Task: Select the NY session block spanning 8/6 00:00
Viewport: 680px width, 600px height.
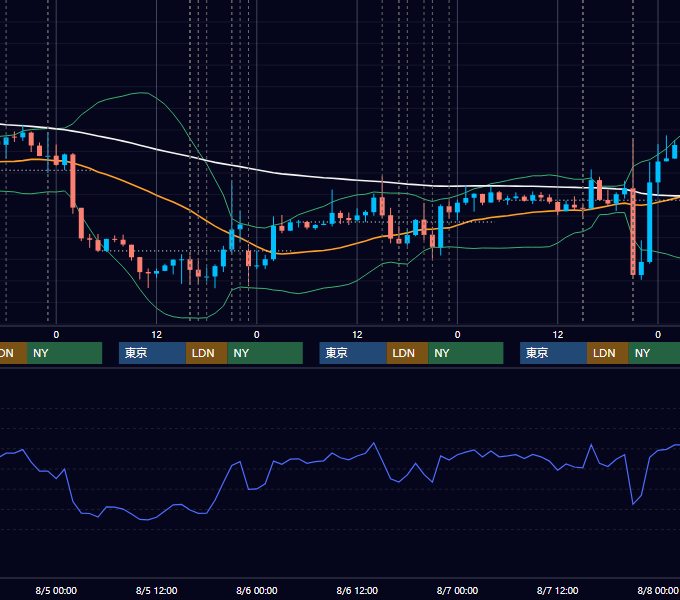Action: (265, 353)
